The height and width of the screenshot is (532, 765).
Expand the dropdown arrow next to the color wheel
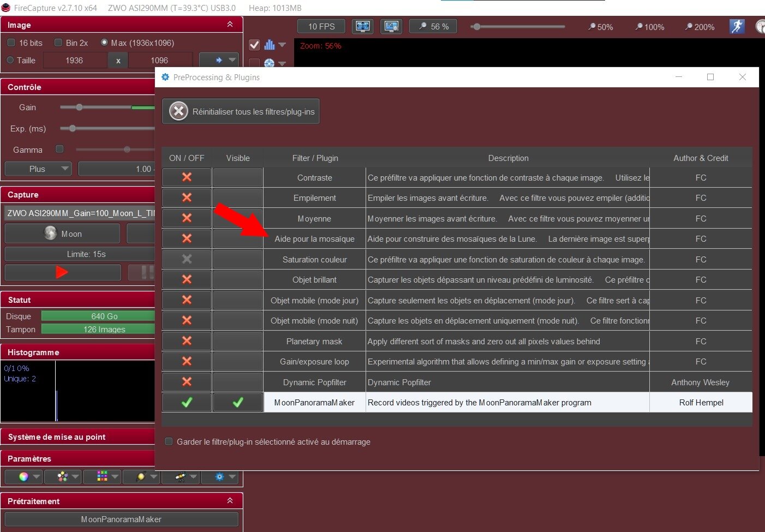(x=37, y=476)
